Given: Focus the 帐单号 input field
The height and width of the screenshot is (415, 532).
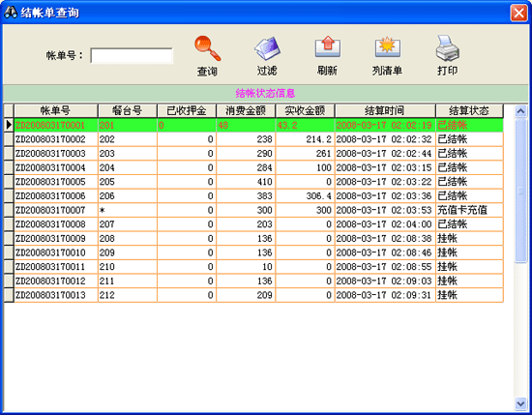Looking at the screenshot, I should [132, 56].
